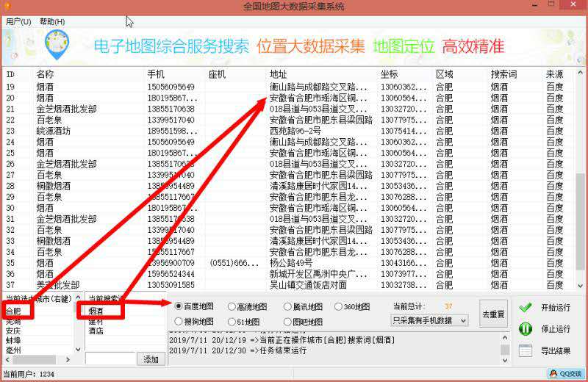Sort by the 搜索词 column header
The height and width of the screenshot is (382, 588).
click(503, 74)
